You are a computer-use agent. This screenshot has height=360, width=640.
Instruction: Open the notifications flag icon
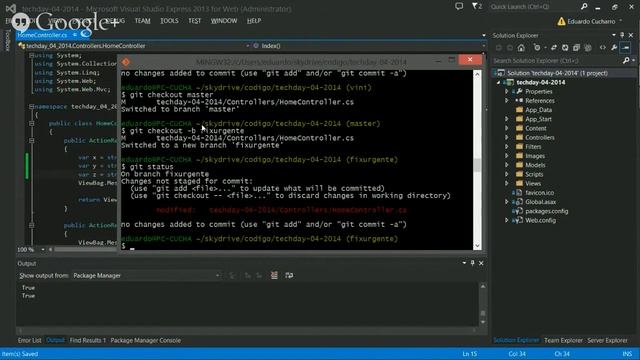476,6
